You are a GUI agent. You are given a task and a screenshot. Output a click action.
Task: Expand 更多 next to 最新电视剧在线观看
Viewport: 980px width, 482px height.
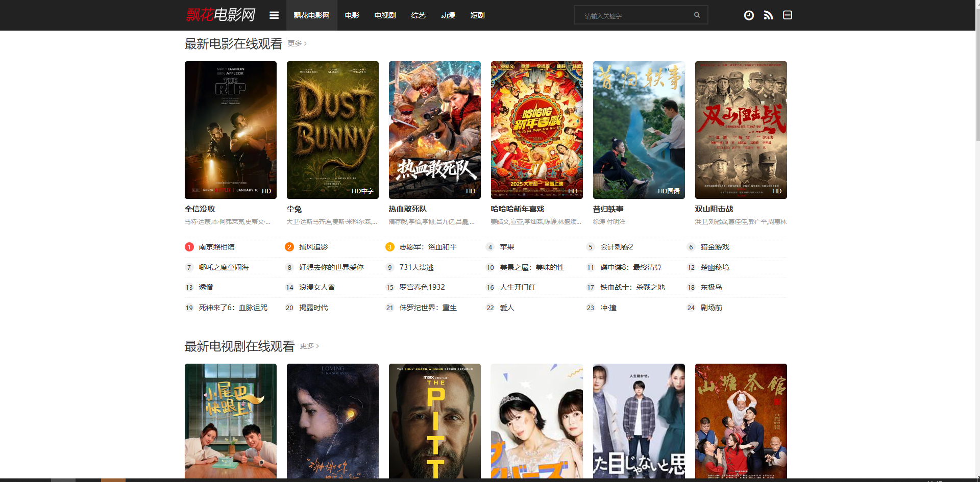click(x=309, y=346)
